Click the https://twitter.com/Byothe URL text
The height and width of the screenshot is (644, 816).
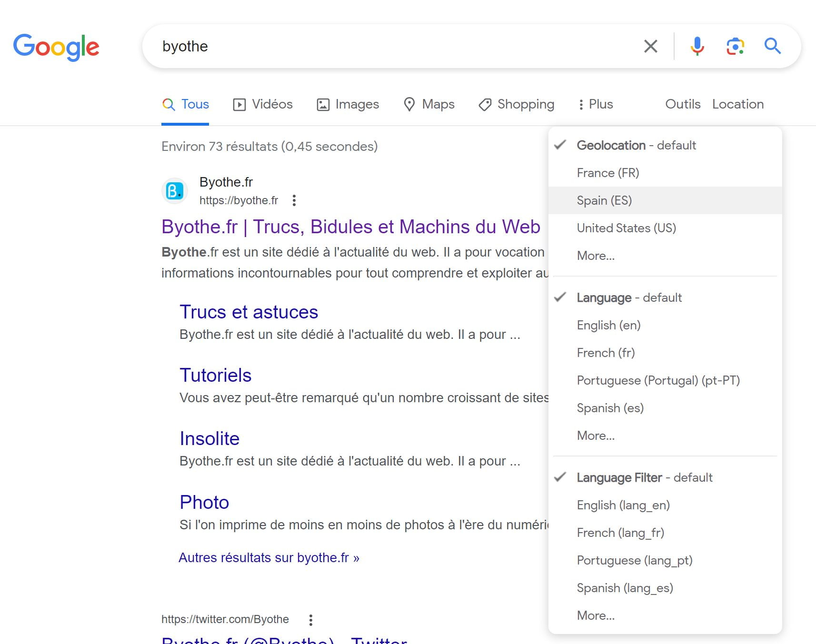click(x=225, y=619)
